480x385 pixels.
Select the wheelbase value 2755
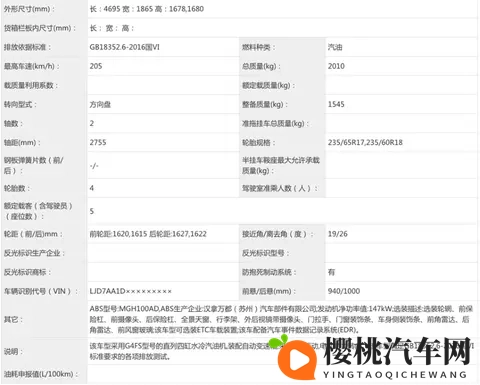98,143
